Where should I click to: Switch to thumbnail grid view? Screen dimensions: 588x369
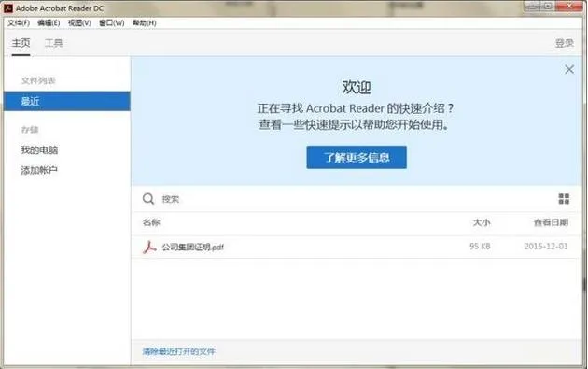(x=564, y=199)
